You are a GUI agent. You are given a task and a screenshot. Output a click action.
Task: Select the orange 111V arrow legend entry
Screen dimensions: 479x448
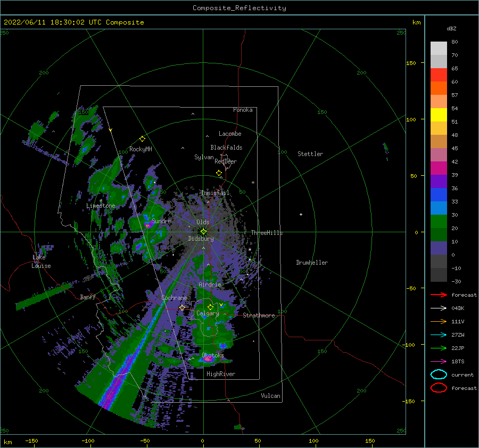tap(439, 321)
